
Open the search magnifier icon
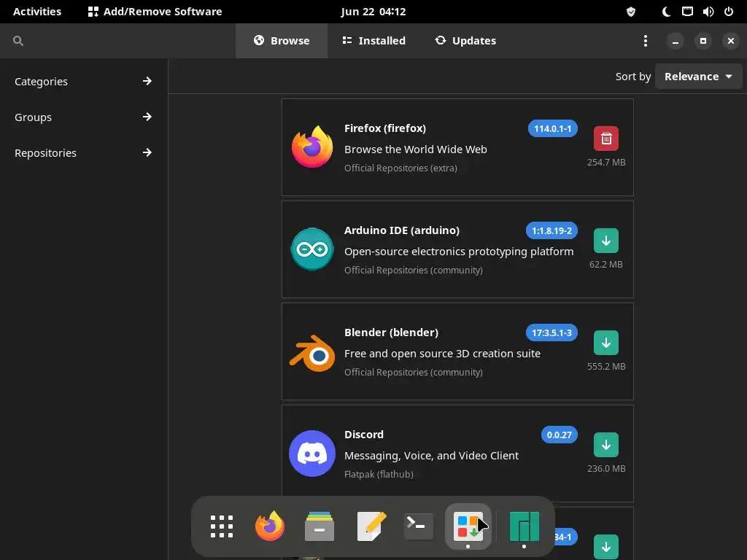point(18,41)
